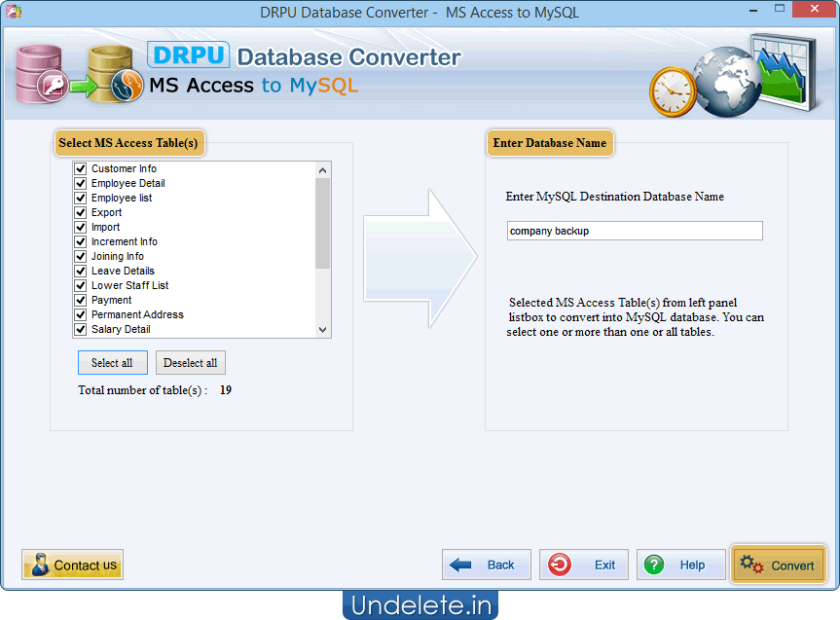The height and width of the screenshot is (620, 840).
Task: Click the Select all button
Action: pyautogui.click(x=113, y=363)
